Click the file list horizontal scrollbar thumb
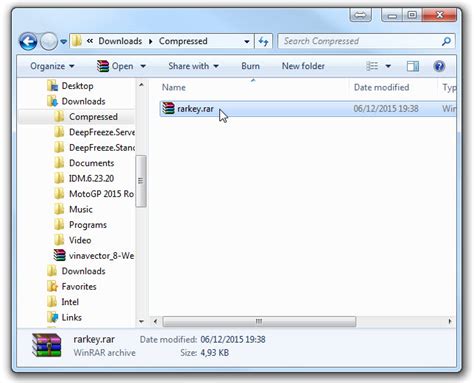474x383 pixels. [x=259, y=322]
